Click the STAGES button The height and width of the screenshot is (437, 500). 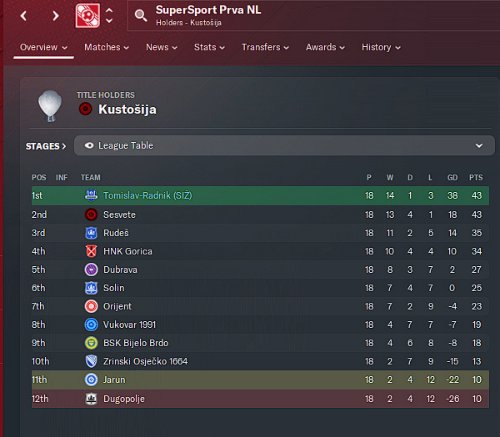click(46, 146)
